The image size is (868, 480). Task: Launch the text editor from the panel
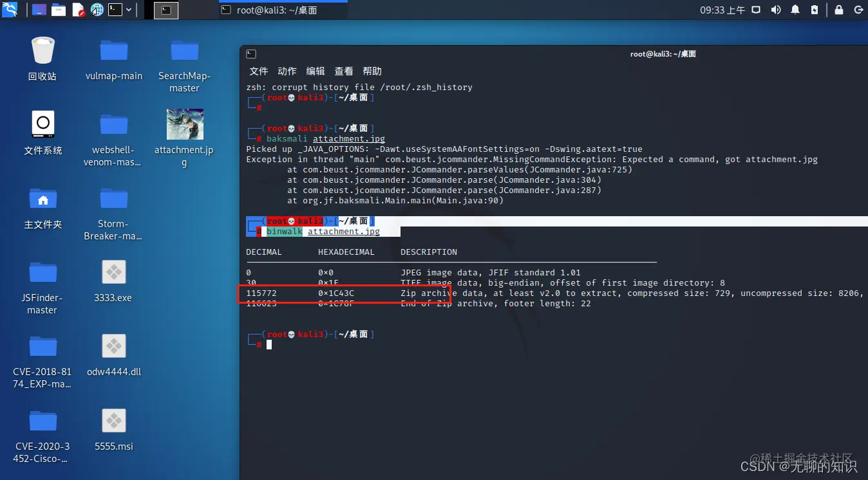click(78, 10)
